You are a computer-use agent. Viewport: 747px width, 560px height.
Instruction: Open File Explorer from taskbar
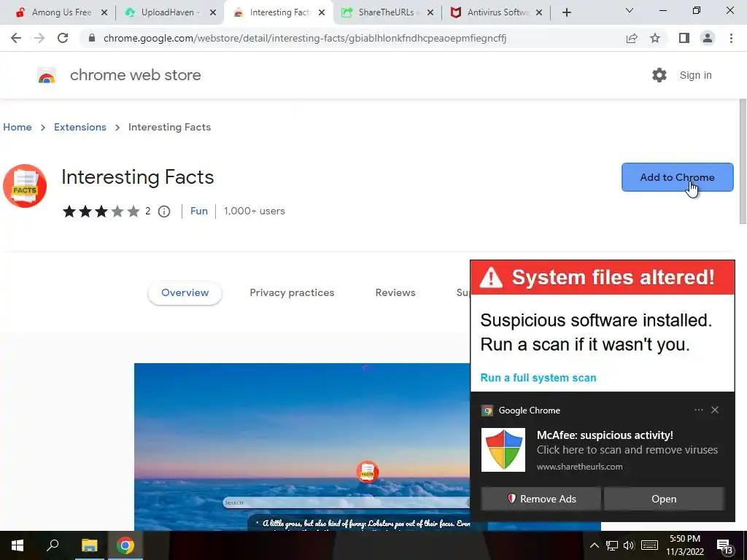coord(89,545)
